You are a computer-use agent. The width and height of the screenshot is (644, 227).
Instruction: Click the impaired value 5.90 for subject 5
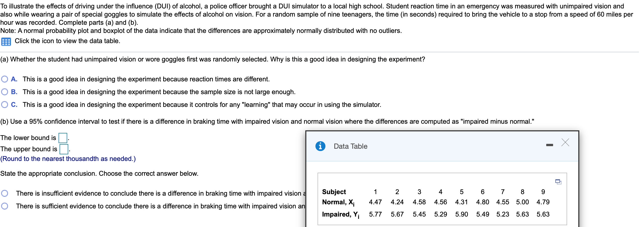point(461,215)
